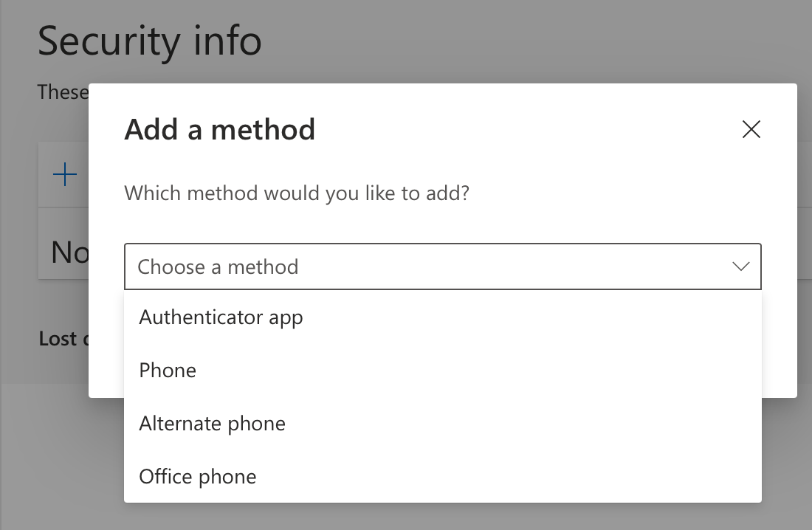Click the X at the dialog top right
812x530 pixels.
click(751, 129)
